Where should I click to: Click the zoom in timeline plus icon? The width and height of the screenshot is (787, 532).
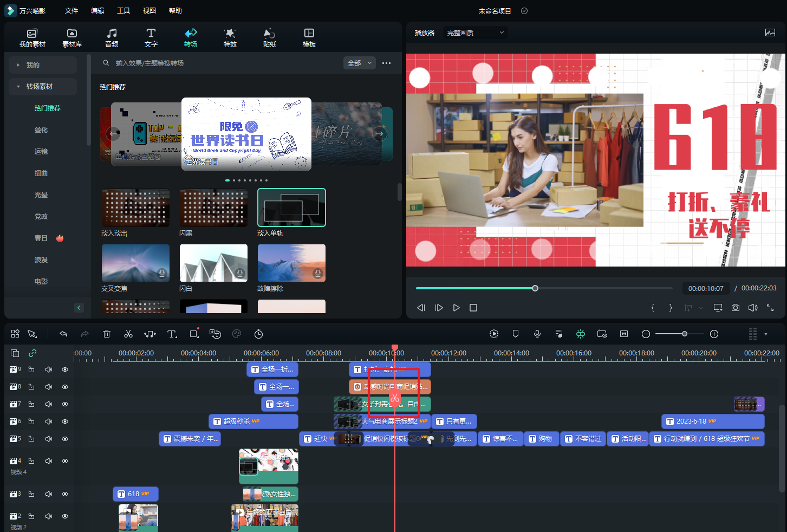point(714,334)
